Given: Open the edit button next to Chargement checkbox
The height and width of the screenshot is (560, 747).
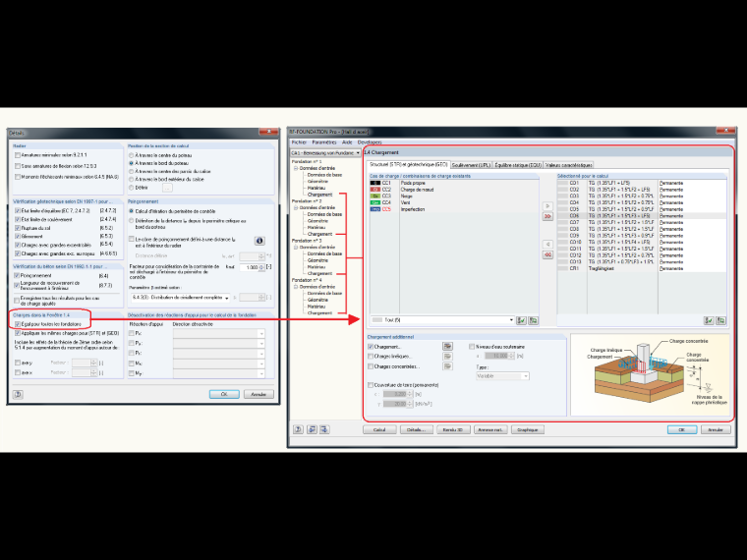Looking at the screenshot, I should 447,346.
